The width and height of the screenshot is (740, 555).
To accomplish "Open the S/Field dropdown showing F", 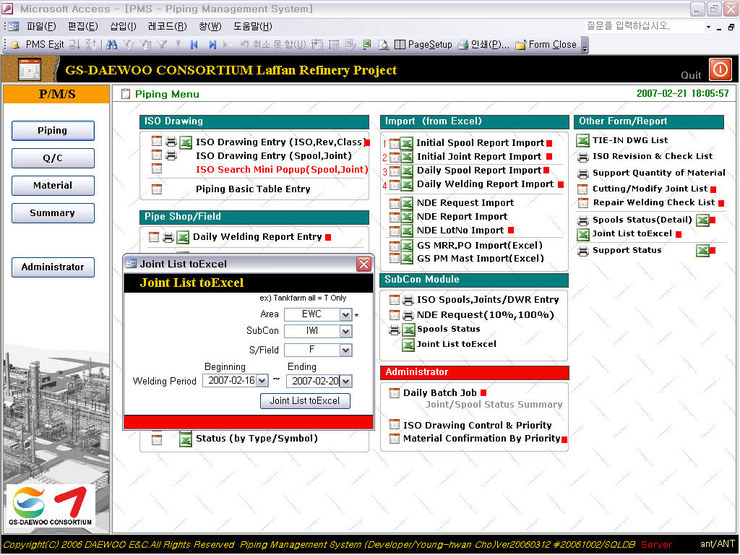I will pyautogui.click(x=345, y=350).
